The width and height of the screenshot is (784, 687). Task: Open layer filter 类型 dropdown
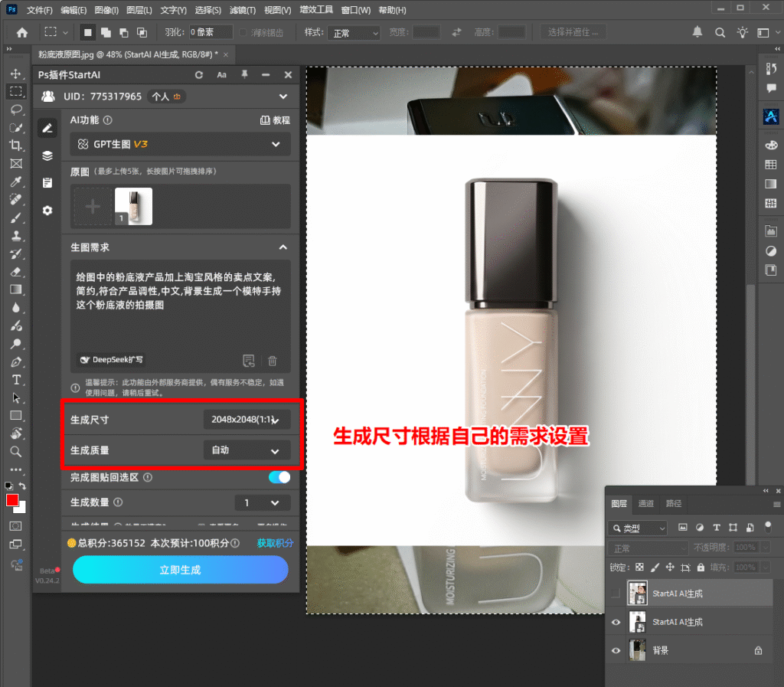point(638,528)
